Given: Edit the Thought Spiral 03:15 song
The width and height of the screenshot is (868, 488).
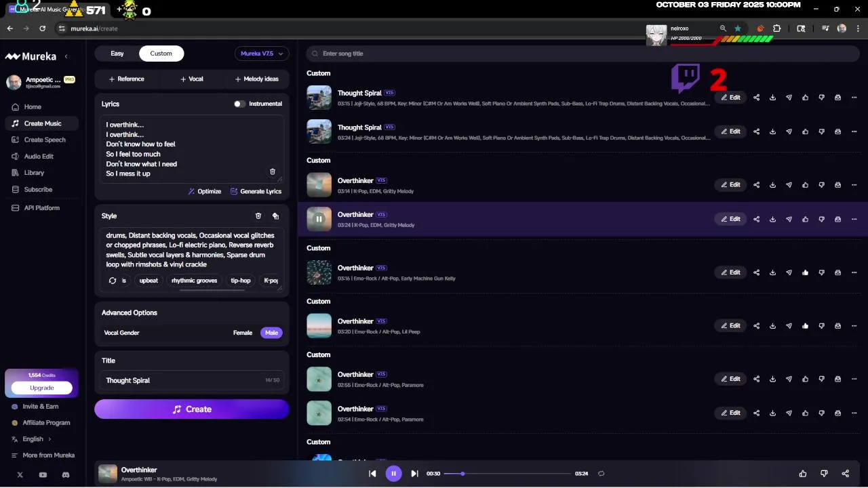Looking at the screenshot, I should (730, 98).
